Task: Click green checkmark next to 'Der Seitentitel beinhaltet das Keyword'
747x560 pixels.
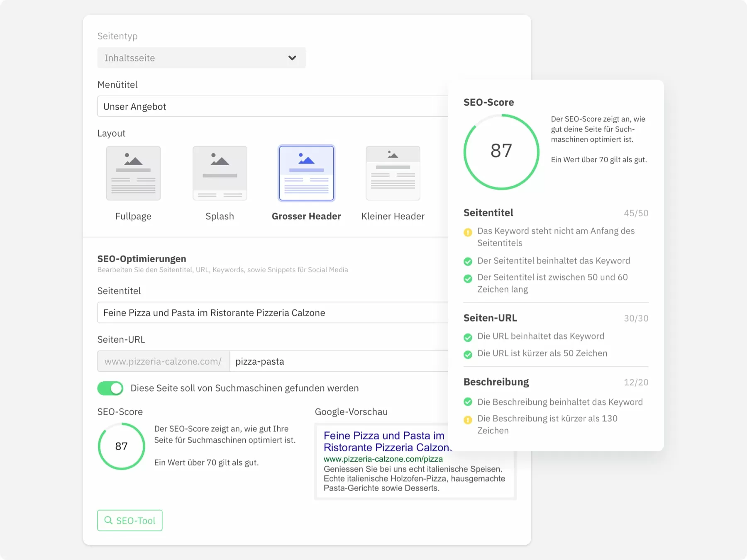Action: pos(468,261)
